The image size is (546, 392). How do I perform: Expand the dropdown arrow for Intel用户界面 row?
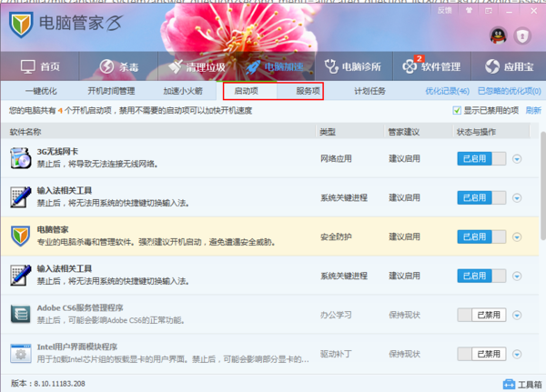pos(517,355)
